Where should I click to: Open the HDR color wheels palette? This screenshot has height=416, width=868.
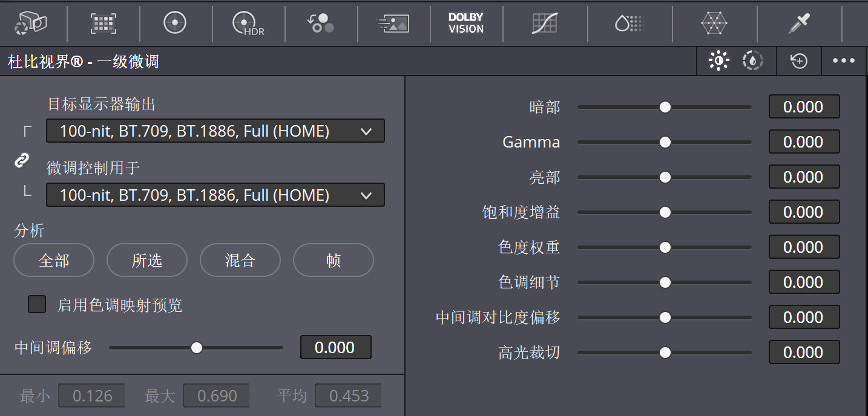(248, 24)
